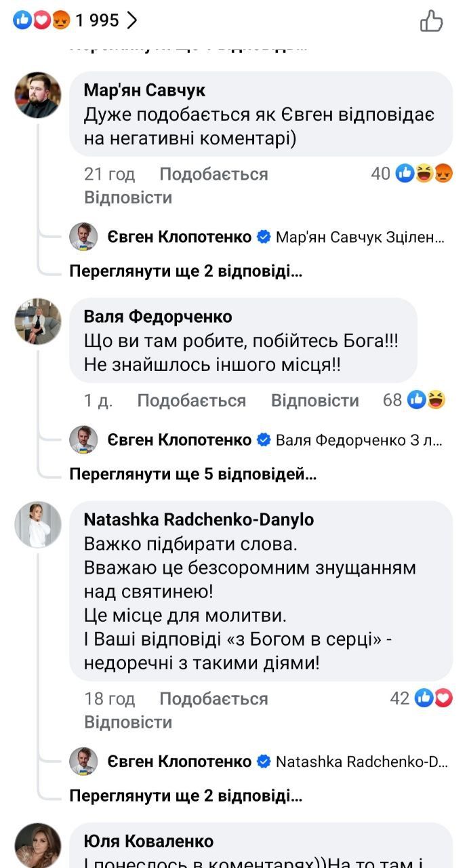Reply to Мар'ян Савчук's comment via Відповісти
Viewport: 467px width, 868px height.
point(128,198)
